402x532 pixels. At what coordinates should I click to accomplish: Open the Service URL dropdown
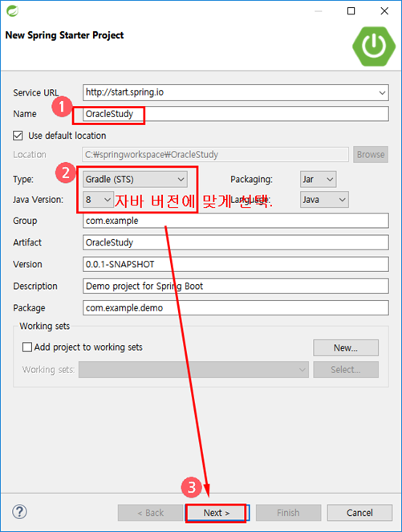382,92
